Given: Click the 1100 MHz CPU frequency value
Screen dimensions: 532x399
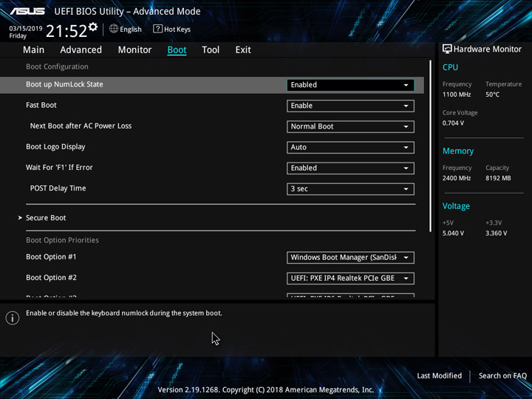Looking at the screenshot, I should pyautogui.click(x=457, y=95).
